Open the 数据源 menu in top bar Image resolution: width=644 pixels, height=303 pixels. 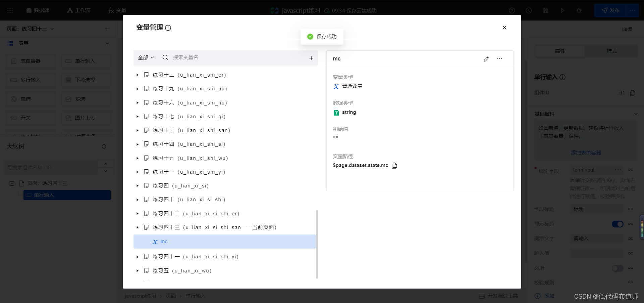pos(38,10)
